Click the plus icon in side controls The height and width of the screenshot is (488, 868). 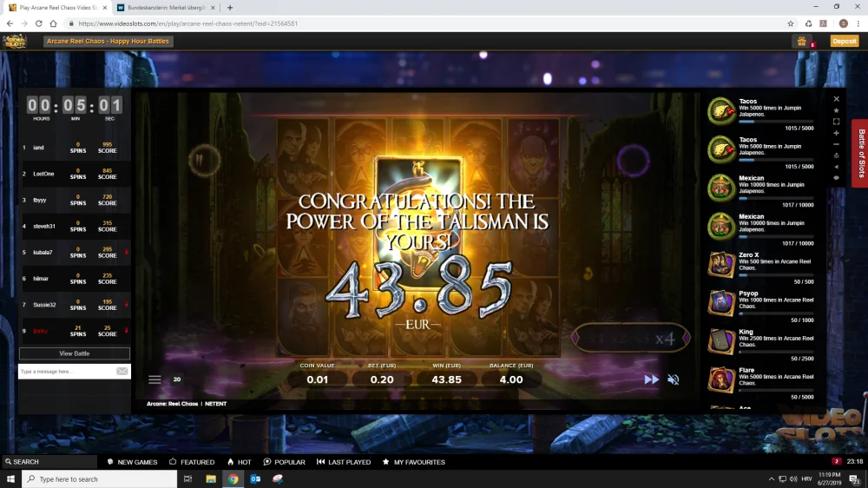pyautogui.click(x=837, y=133)
